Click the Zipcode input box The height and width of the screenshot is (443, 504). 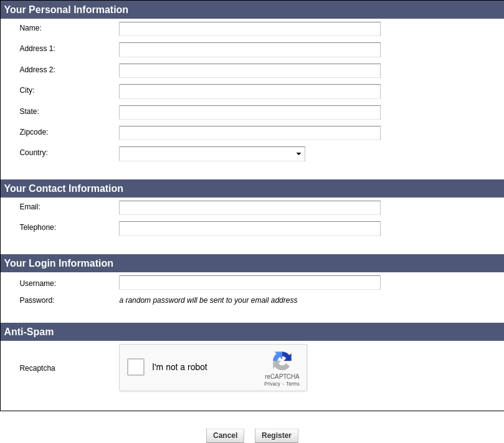[249, 133]
